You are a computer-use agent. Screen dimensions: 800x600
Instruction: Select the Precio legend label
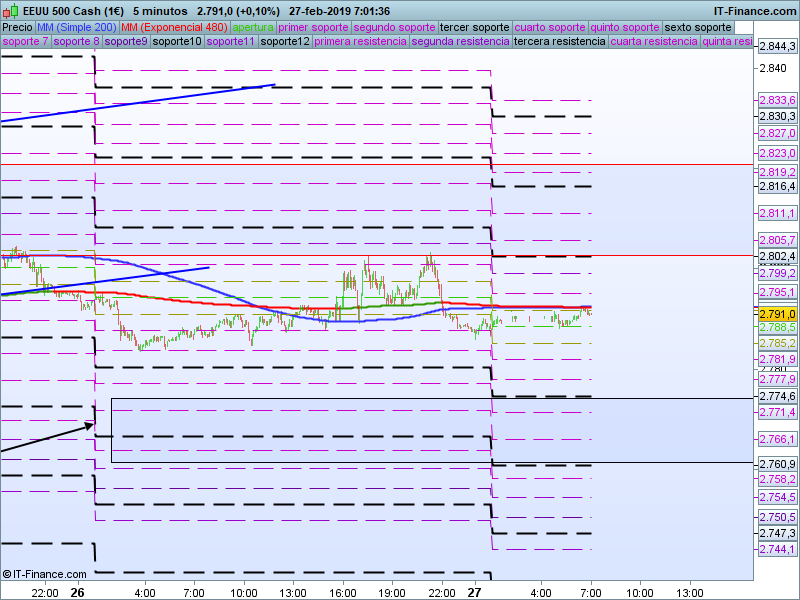pos(17,27)
